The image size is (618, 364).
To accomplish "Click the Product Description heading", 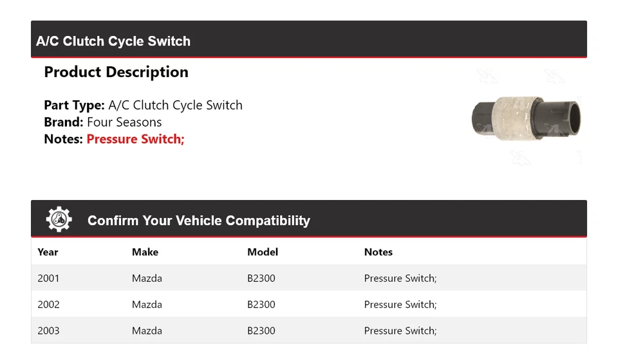I will 116,72.
